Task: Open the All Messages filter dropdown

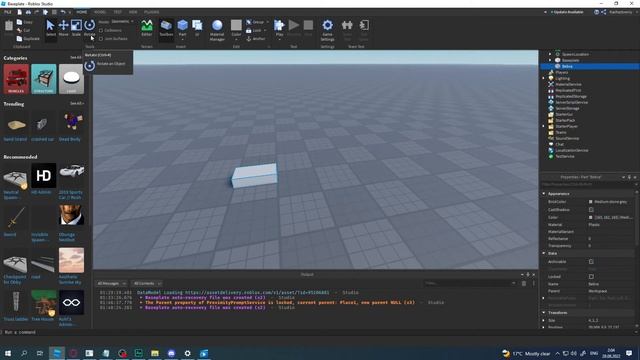Action: 111,283
